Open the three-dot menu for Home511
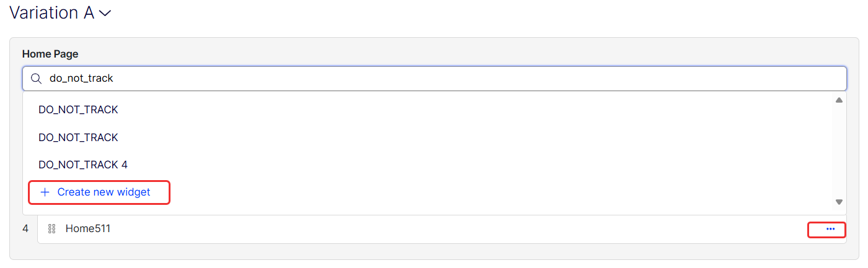The height and width of the screenshot is (268, 868). [830, 229]
